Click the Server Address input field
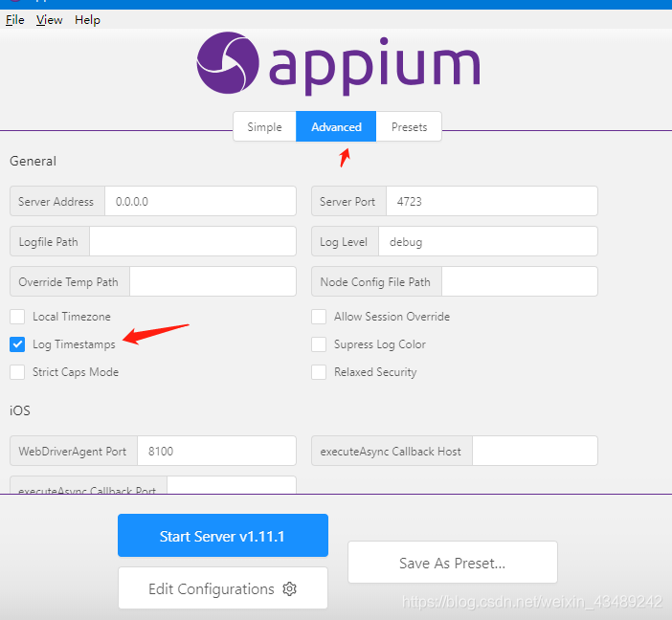 click(x=200, y=201)
